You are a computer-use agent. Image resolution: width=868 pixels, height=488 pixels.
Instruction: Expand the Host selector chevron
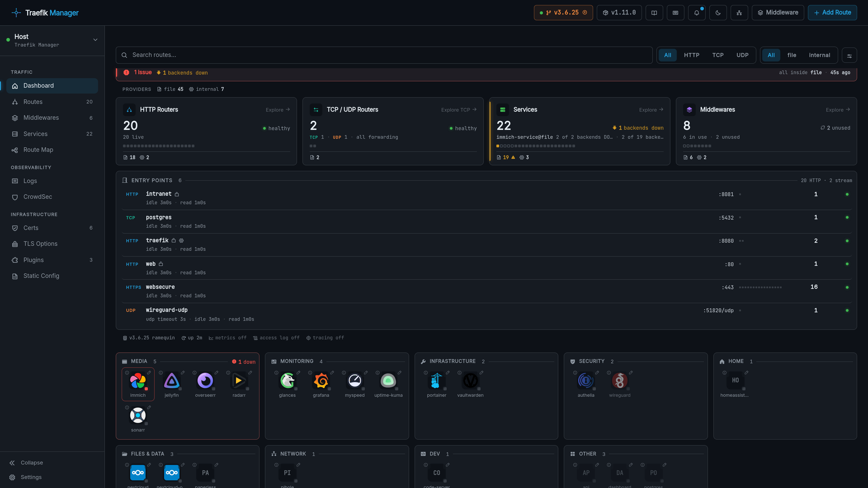(95, 40)
